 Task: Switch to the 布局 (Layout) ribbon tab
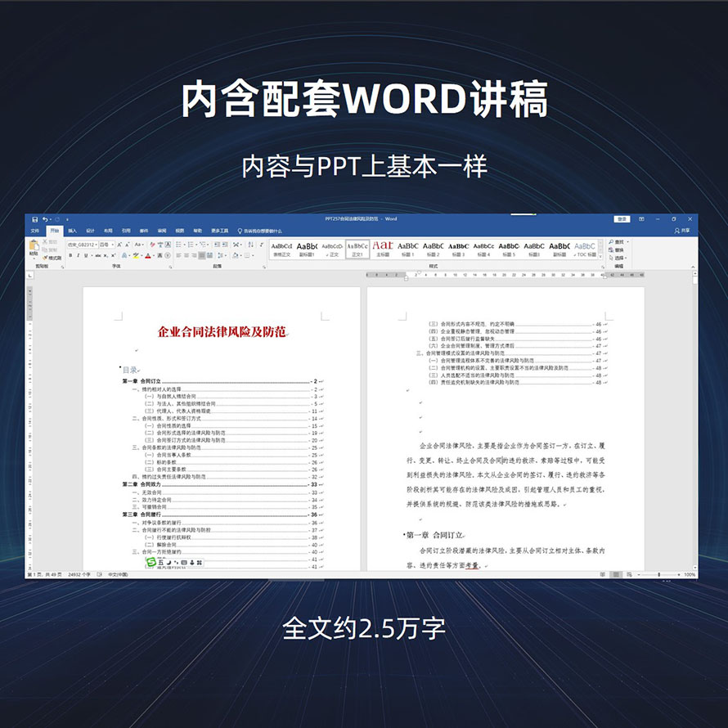click(x=108, y=231)
